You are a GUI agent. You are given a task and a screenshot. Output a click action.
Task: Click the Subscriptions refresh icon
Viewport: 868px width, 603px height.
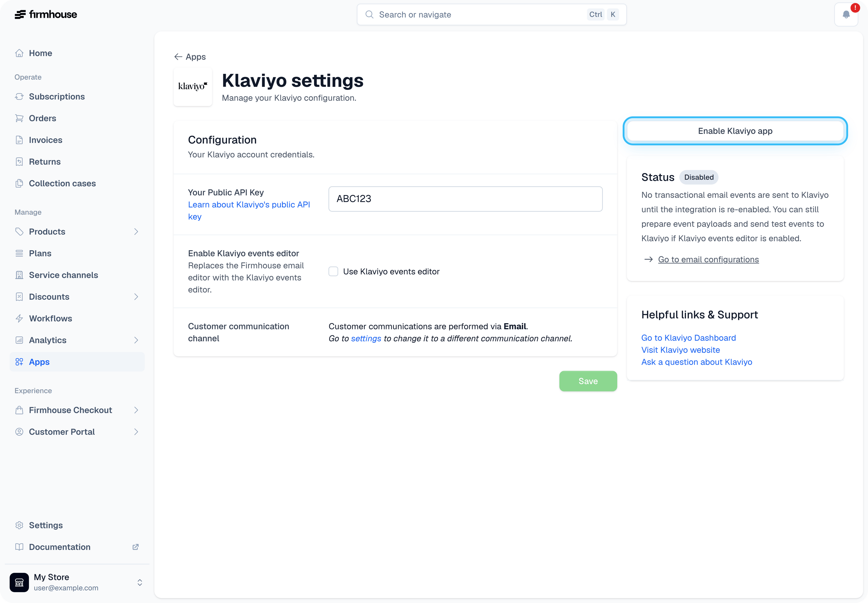[19, 97]
